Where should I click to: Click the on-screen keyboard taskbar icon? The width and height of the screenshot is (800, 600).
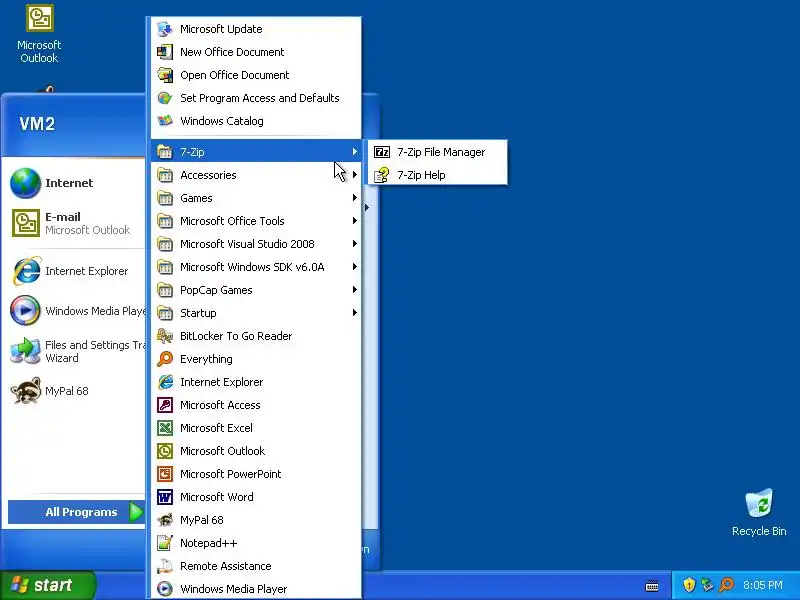click(x=652, y=585)
